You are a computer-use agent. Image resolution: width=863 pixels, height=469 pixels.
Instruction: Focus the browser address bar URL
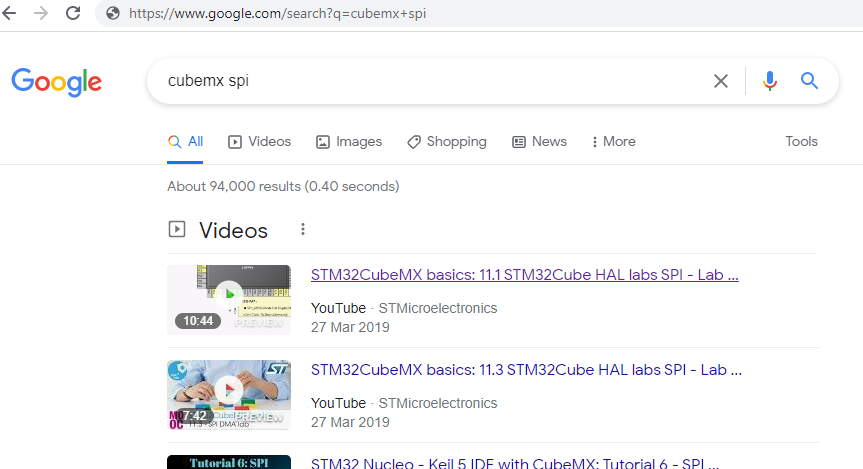pos(277,13)
